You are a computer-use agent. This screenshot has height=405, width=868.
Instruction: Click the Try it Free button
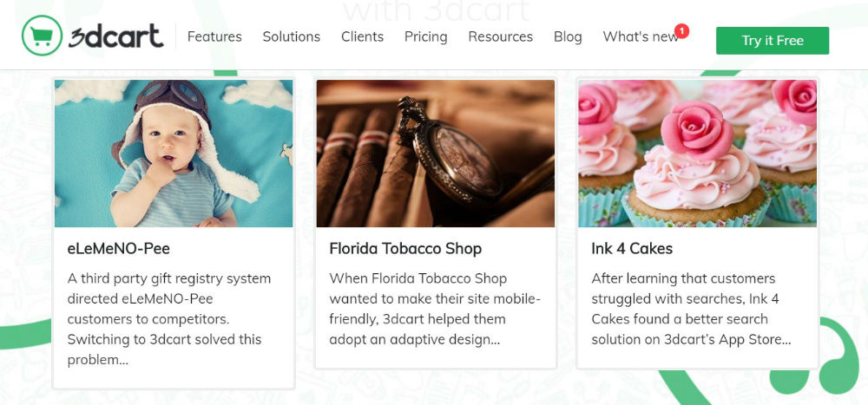(x=773, y=41)
